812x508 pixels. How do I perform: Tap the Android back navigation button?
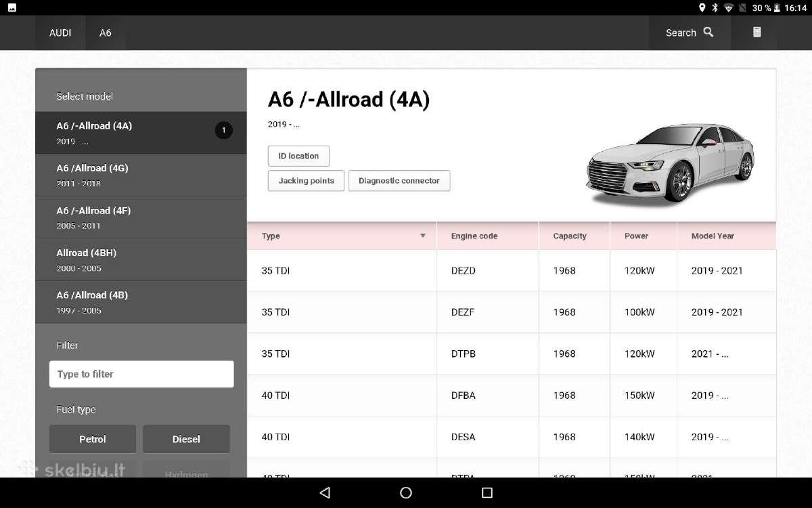tap(325, 492)
